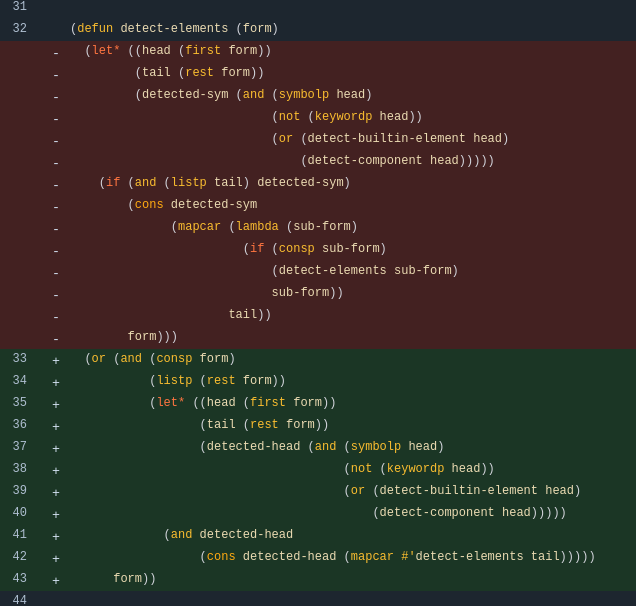Click the 'lambda' keyword in the removed code
This screenshot has width=636, height=606.
pos(257,227)
